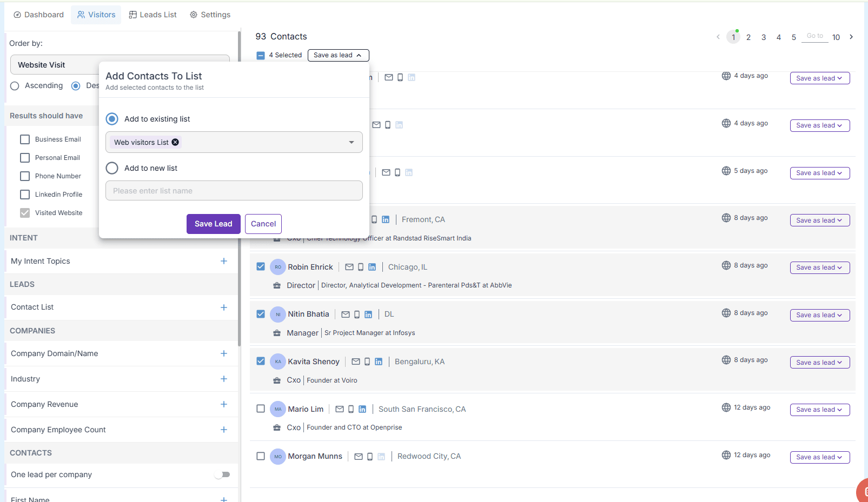868x502 pixels.
Task: Open existing list dropdown arrow
Action: tap(352, 142)
